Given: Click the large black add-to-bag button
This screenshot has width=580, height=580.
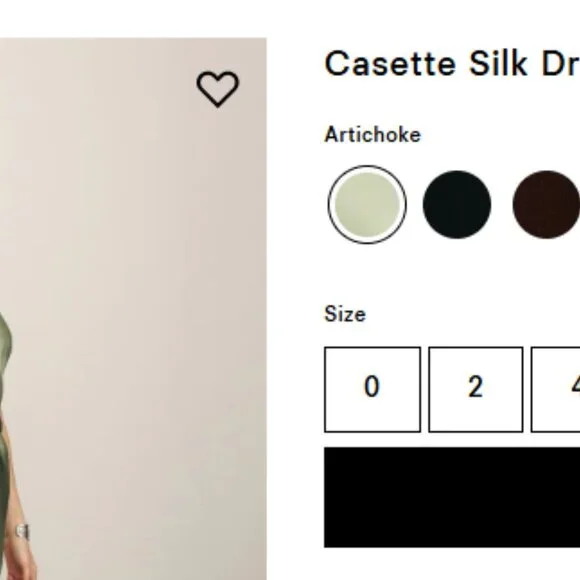Looking at the screenshot, I should click(452, 497).
